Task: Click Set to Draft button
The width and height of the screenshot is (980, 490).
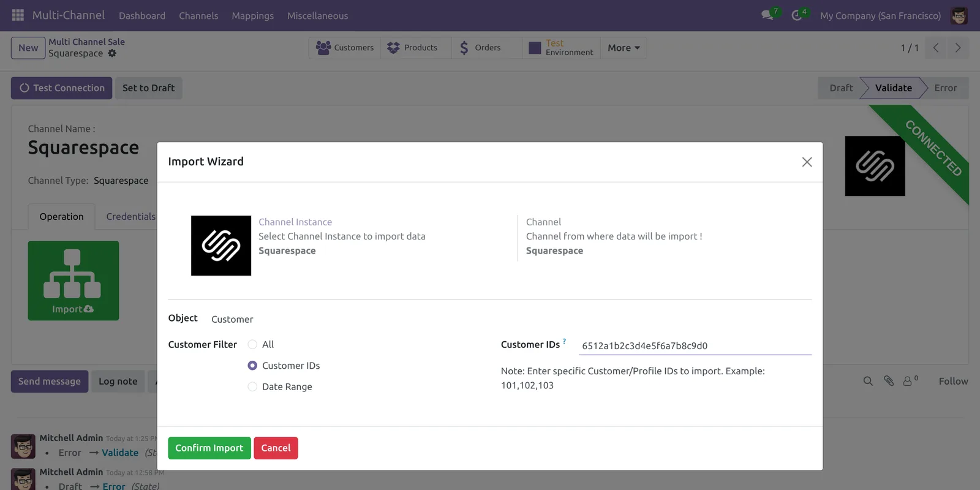Action: 148,88
